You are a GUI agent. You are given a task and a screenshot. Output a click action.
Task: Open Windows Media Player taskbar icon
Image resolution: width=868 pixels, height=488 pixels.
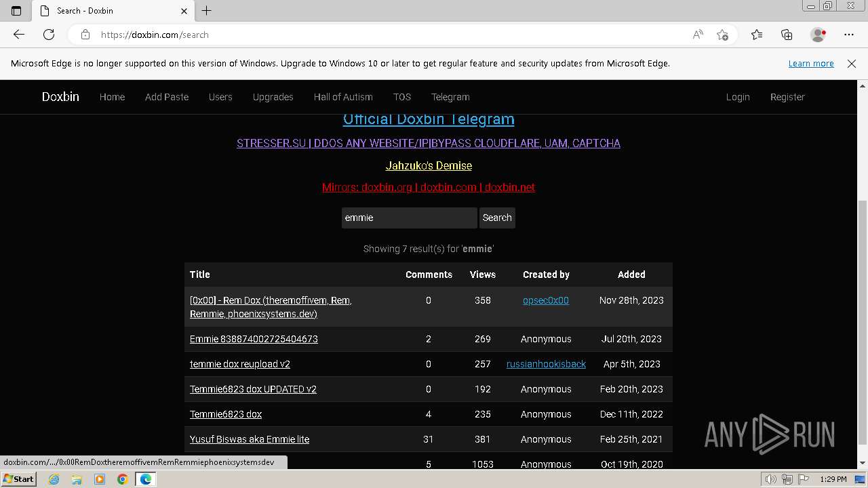(100, 479)
